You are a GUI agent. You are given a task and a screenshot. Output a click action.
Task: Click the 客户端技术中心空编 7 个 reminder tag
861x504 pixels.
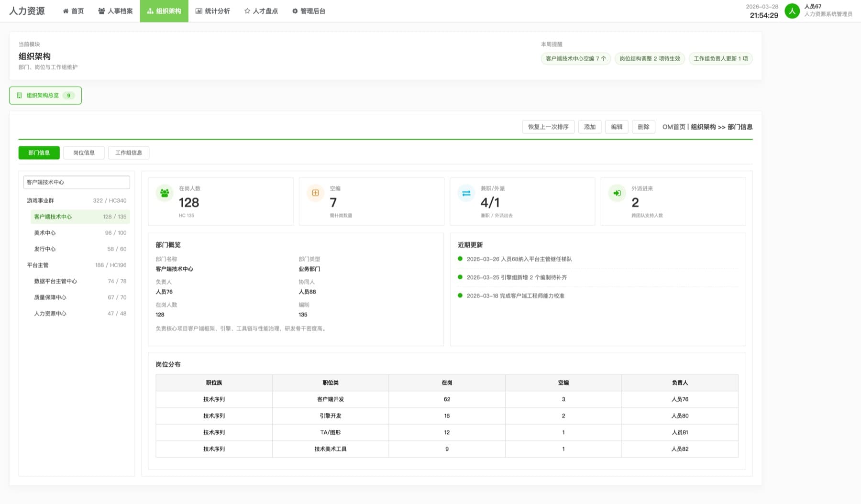click(576, 59)
